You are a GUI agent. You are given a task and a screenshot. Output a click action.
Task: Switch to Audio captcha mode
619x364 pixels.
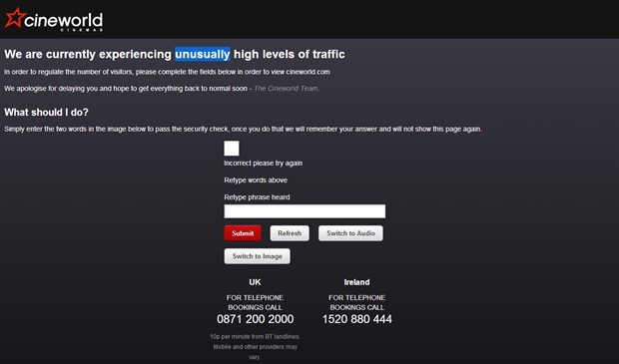coord(350,233)
